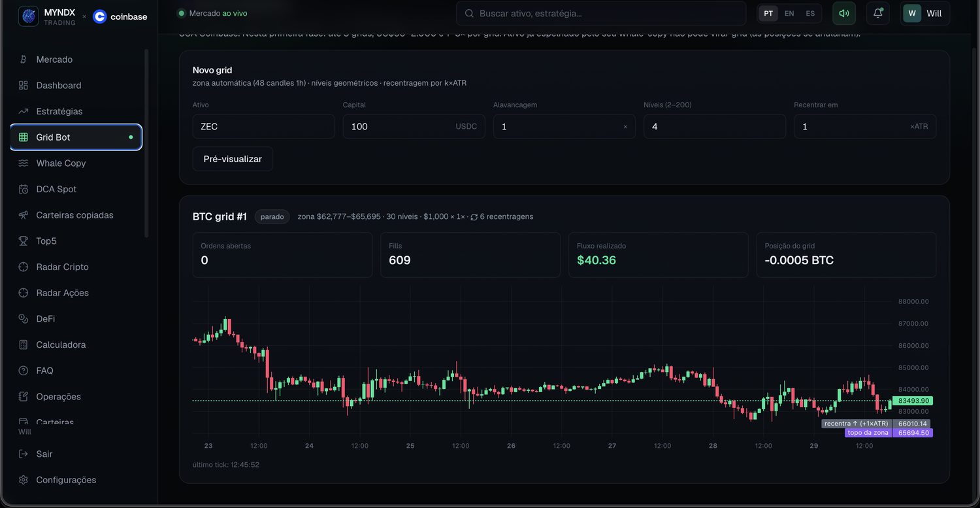
Task: Click the Ativo field containing ZEC
Action: coord(264,127)
